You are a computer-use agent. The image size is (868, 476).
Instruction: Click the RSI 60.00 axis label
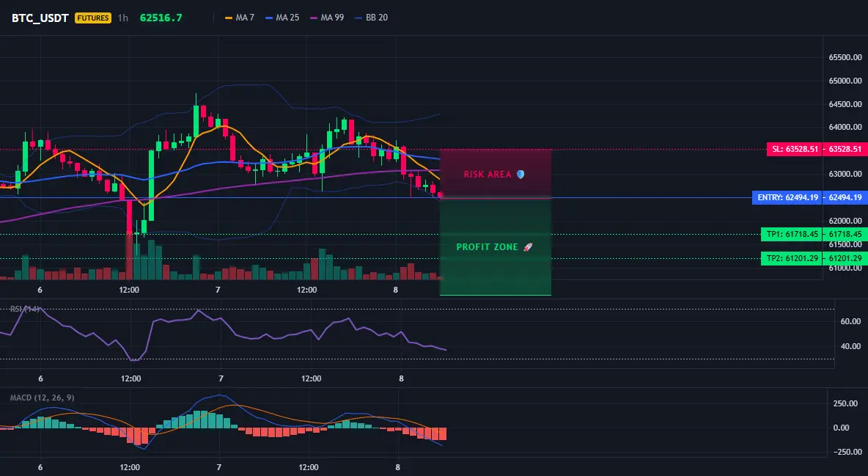coord(850,321)
